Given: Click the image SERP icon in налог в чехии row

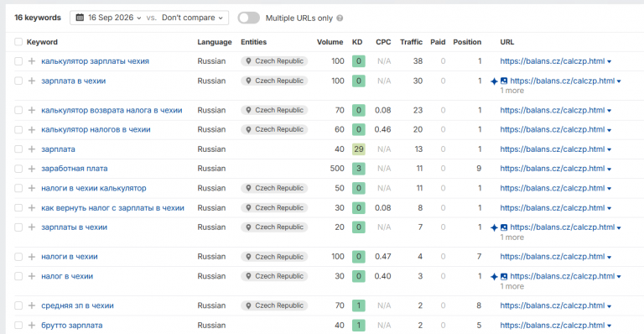Looking at the screenshot, I should [504, 276].
